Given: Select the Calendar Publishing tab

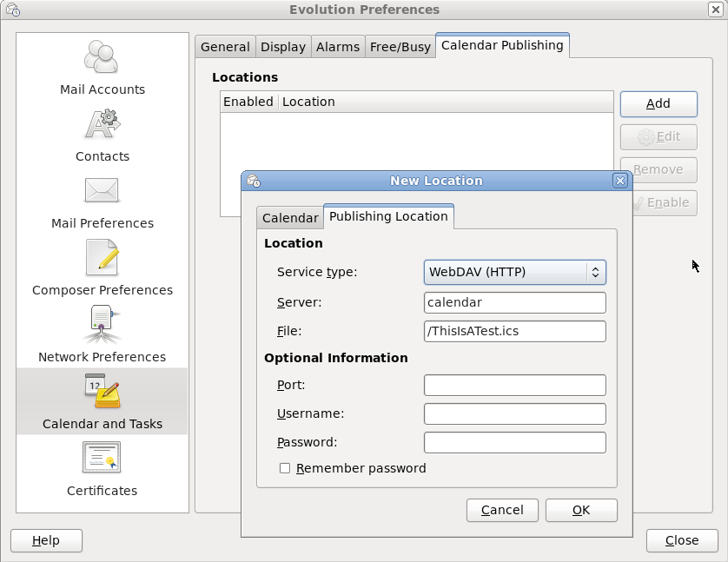Looking at the screenshot, I should pyautogui.click(x=502, y=45).
